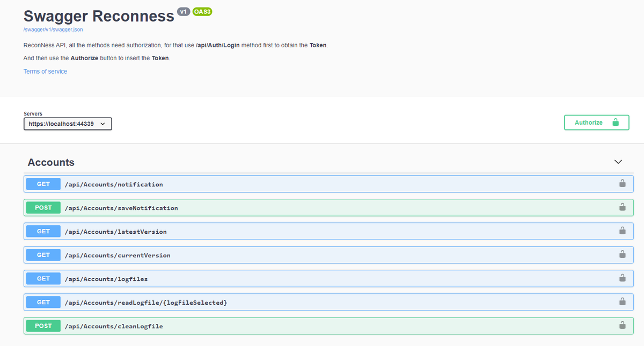The height and width of the screenshot is (346, 644).
Task: Click the GET badge on the latestVersion row
Action: [x=43, y=232]
